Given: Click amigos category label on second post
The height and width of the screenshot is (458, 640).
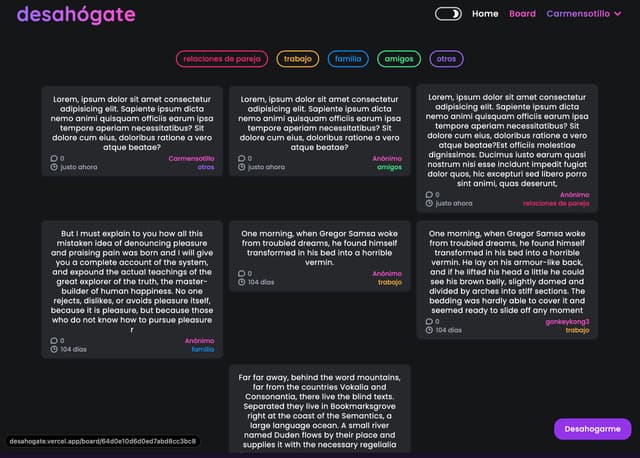Looking at the screenshot, I should pos(389,167).
